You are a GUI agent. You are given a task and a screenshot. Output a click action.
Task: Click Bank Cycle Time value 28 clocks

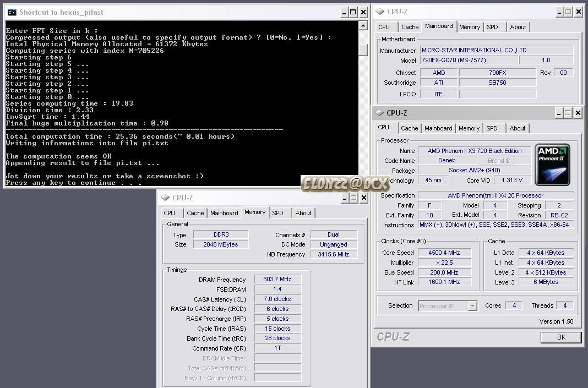277,338
